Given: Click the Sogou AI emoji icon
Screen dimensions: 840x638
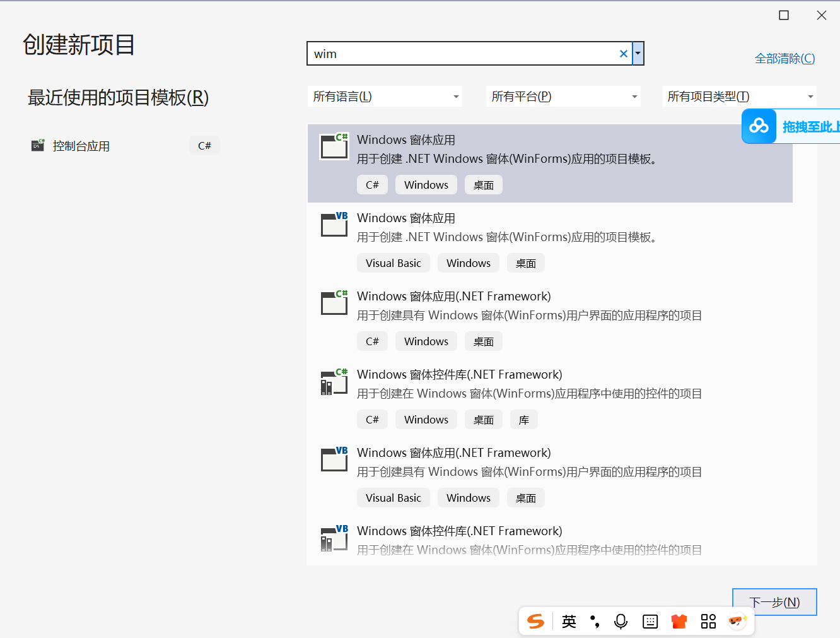Looking at the screenshot, I should click(x=737, y=621).
